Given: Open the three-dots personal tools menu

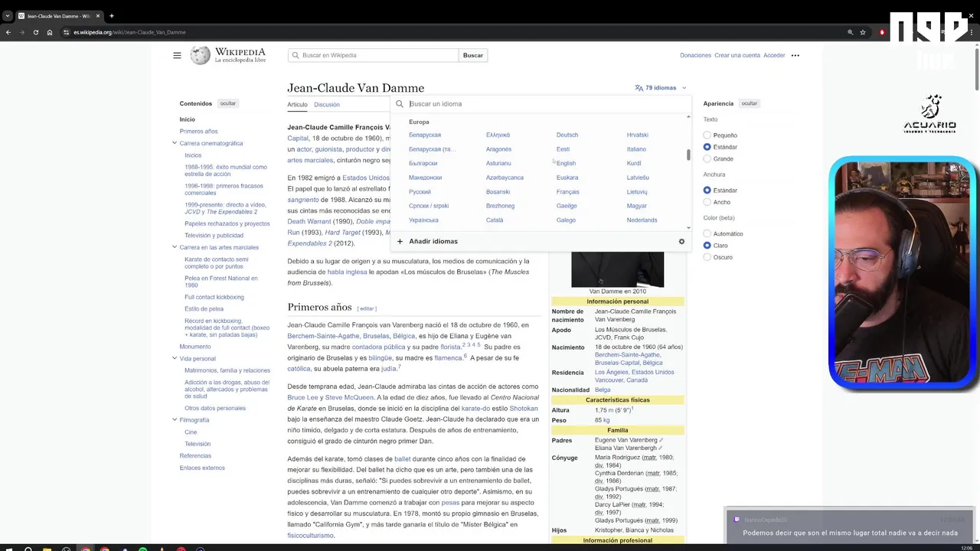Looking at the screenshot, I should coord(795,55).
